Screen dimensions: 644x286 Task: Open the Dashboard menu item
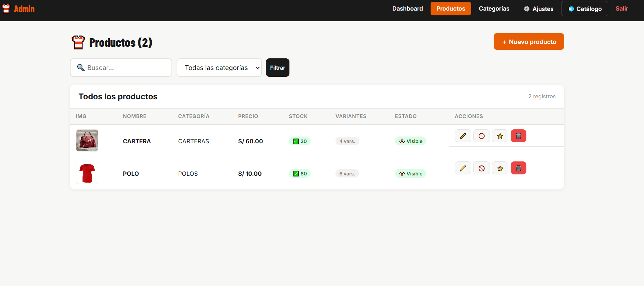tap(407, 9)
